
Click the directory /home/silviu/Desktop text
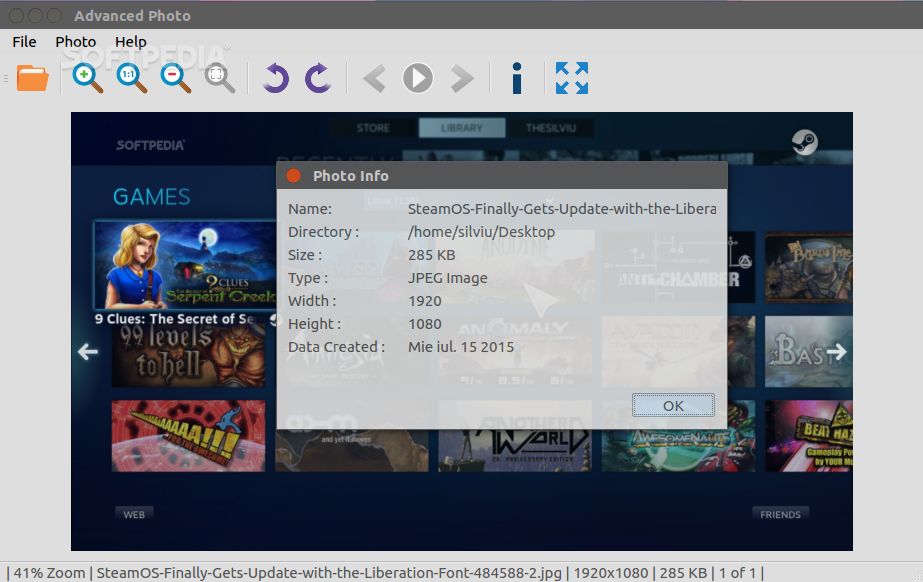[x=482, y=232]
